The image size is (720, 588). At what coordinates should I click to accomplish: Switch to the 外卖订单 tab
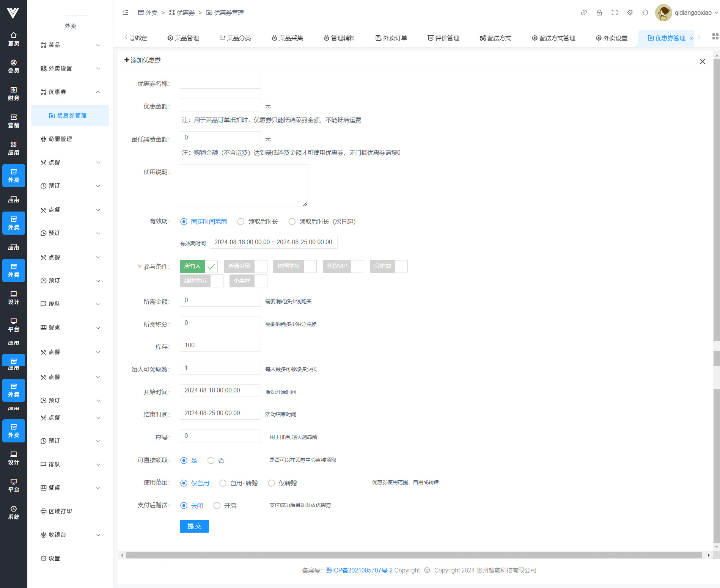coord(391,38)
